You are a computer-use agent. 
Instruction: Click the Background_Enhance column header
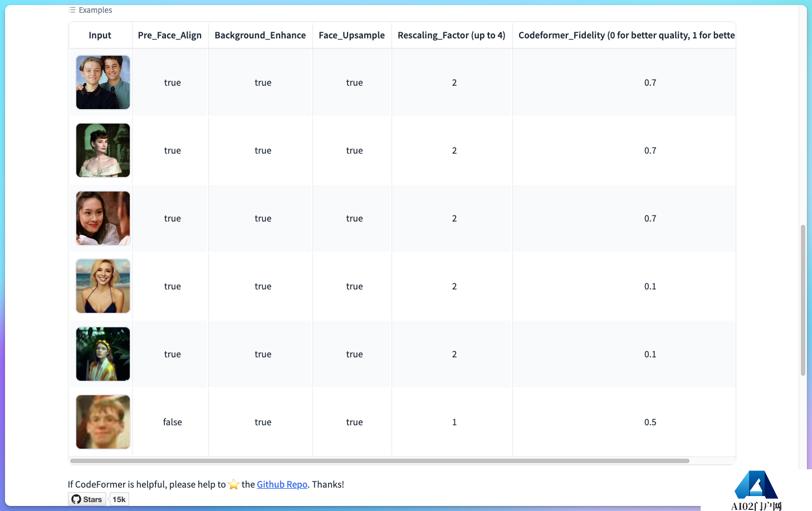click(260, 35)
